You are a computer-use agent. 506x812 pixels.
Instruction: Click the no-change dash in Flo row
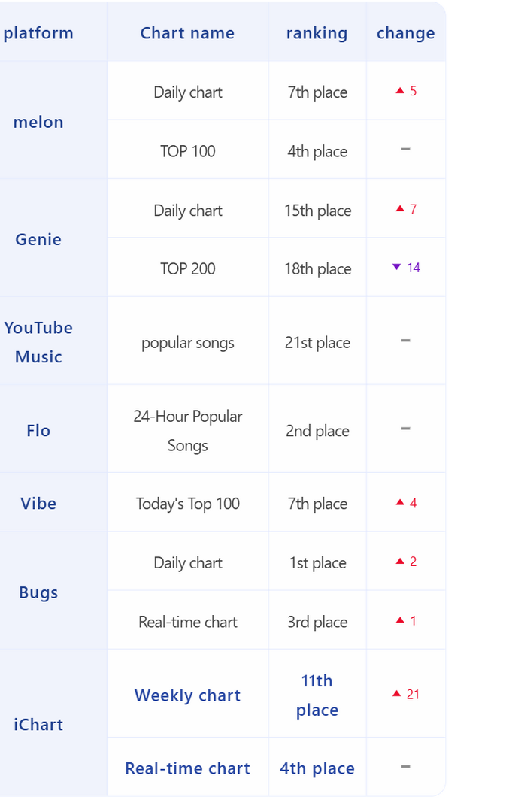405,429
